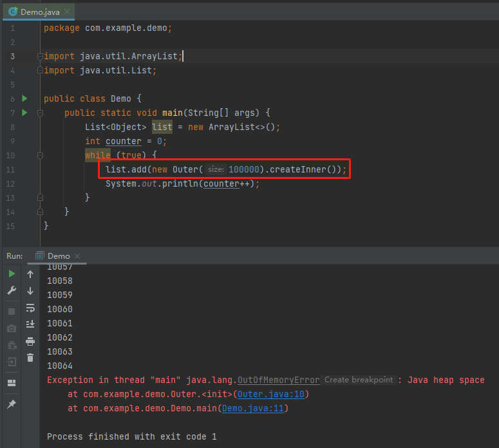Click 'Run:' panel label
The height and width of the screenshot is (448, 499).
click(x=15, y=256)
